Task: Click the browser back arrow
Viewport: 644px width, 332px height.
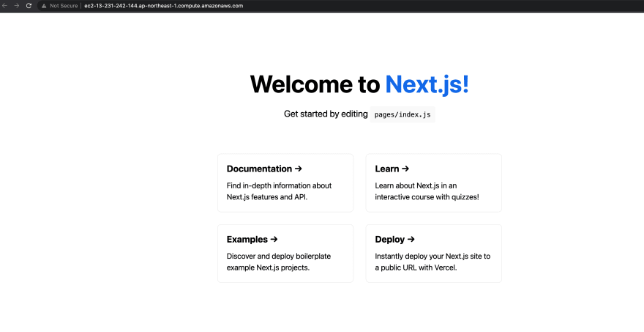Action: 5,6
